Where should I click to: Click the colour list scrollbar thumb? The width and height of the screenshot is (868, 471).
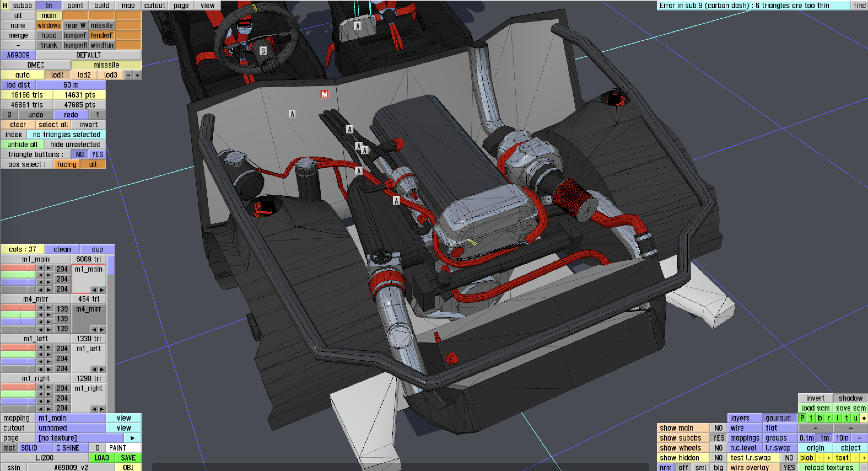pos(110,265)
